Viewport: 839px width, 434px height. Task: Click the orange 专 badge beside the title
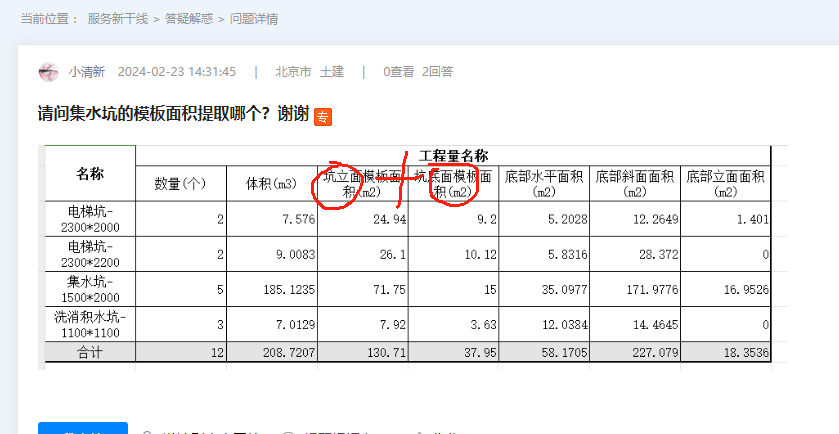(x=323, y=117)
